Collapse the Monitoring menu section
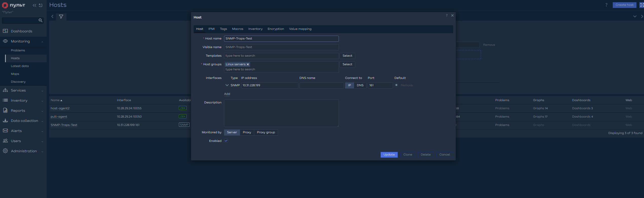 tap(42, 42)
